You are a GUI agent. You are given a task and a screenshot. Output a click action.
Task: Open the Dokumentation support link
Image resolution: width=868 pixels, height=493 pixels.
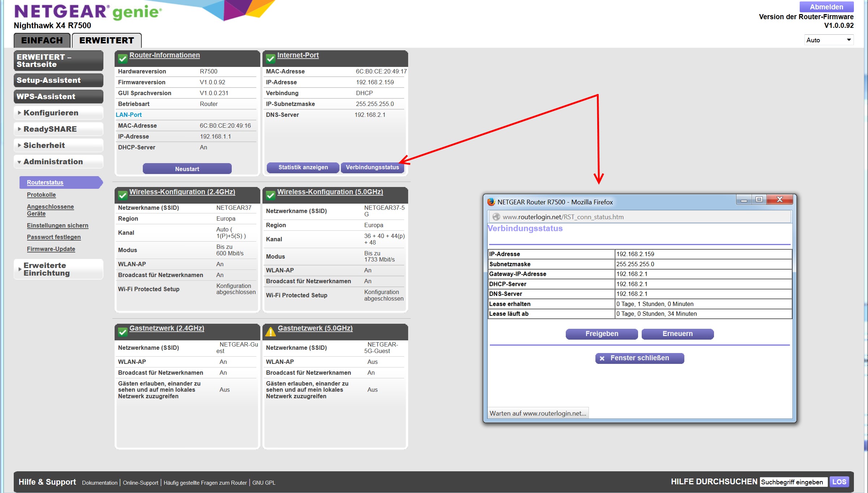tap(100, 483)
